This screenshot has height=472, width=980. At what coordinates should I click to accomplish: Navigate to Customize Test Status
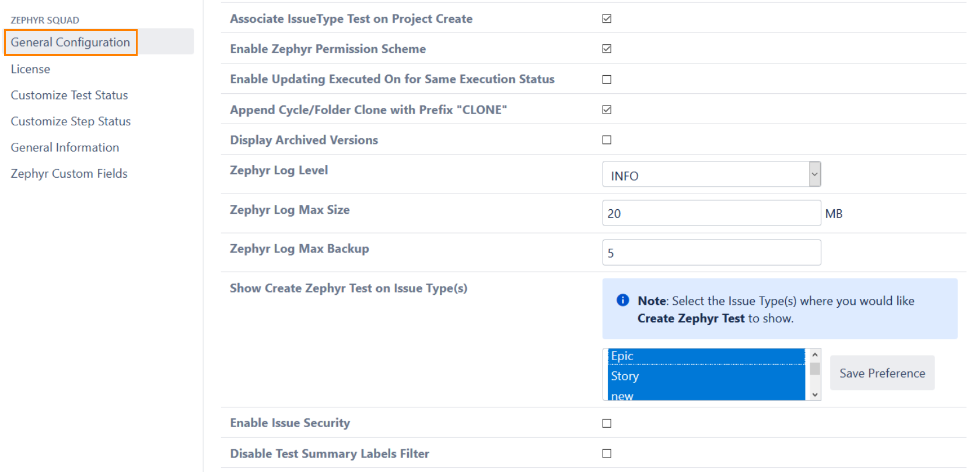coord(69,95)
